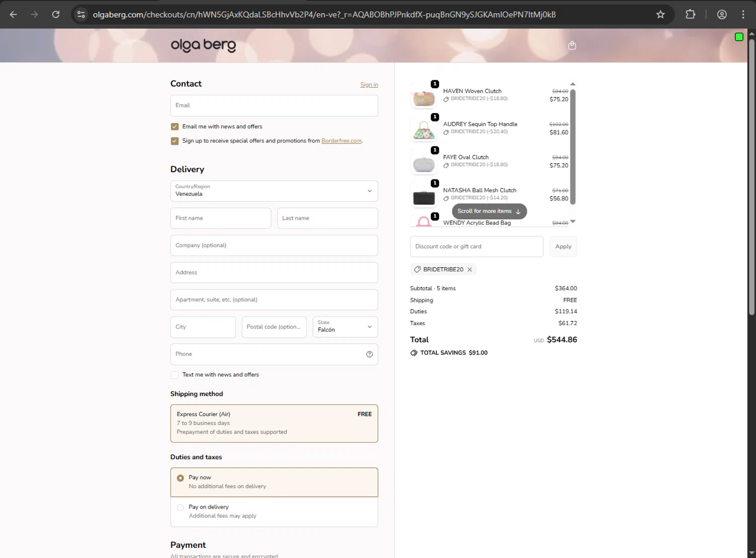The width and height of the screenshot is (756, 558).
Task: Bookmark this page with the star
Action: [660, 15]
